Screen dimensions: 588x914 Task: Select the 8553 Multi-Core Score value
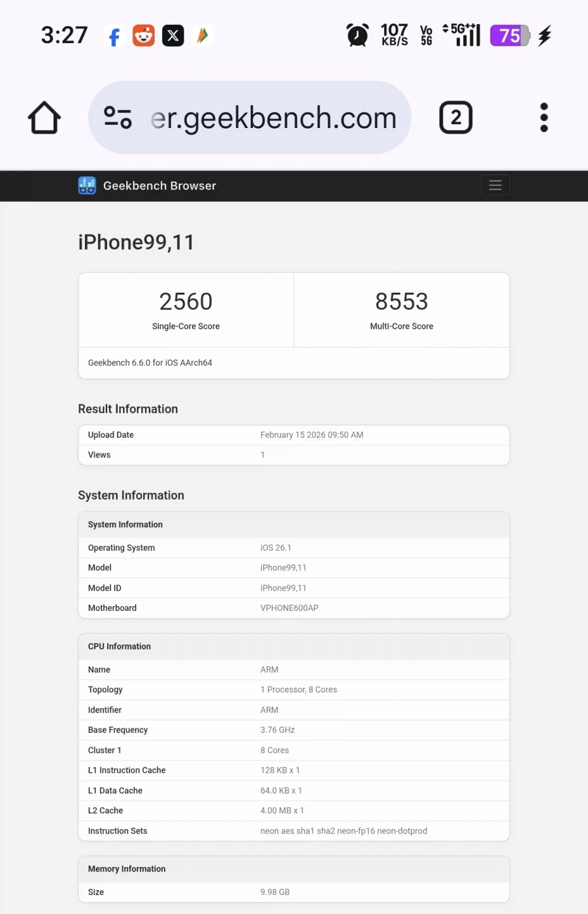pyautogui.click(x=401, y=302)
